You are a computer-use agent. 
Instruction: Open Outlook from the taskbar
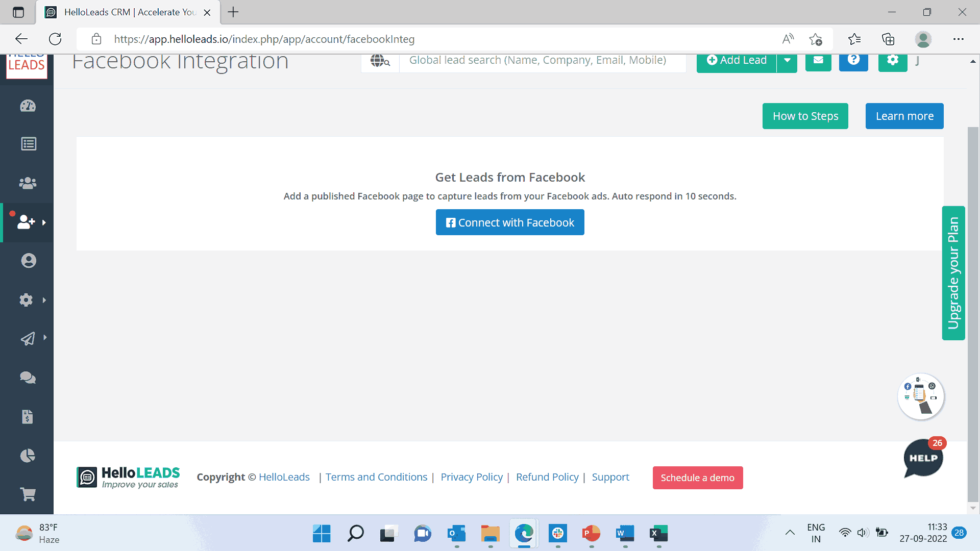(456, 534)
